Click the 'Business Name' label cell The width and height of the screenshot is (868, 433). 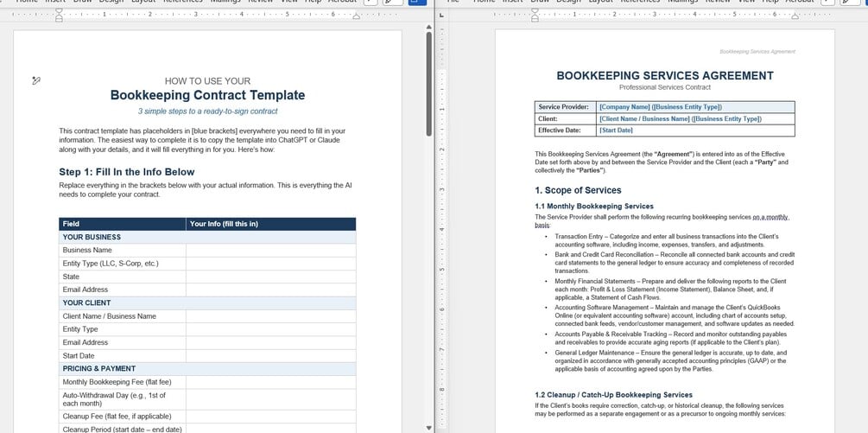pyautogui.click(x=123, y=251)
